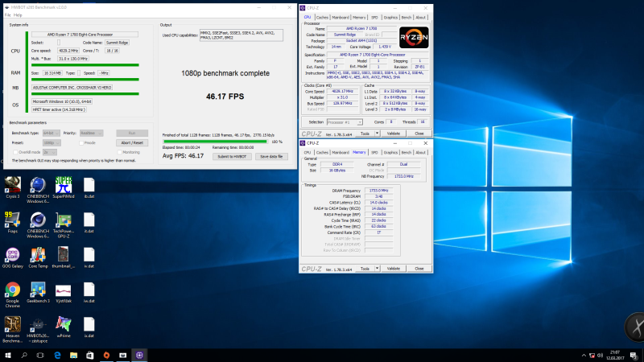Open the Help menu in HWBOT
Screen dimensions: 644x362
(18, 15)
